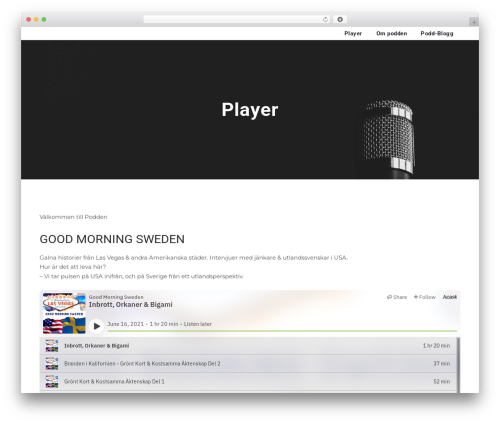Screen dimensions: 500x423
Task: Click the Good Morning Sweden cover art
Action: click(64, 313)
